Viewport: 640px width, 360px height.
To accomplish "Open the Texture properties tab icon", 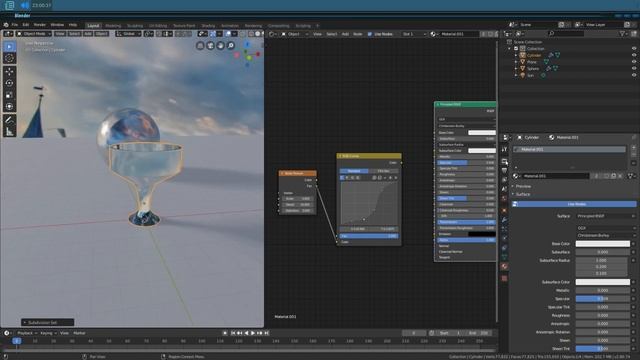I will [x=504, y=278].
